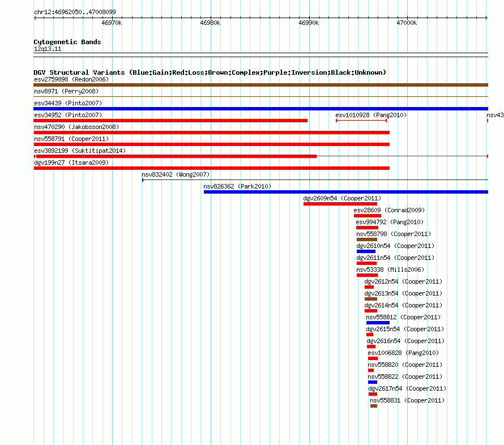
Task: Click the 46980k ruler position
Action: pyautogui.click(x=210, y=23)
